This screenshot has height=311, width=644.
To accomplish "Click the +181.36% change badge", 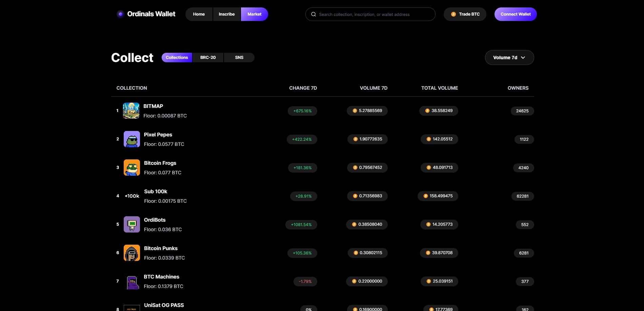I will tap(303, 168).
